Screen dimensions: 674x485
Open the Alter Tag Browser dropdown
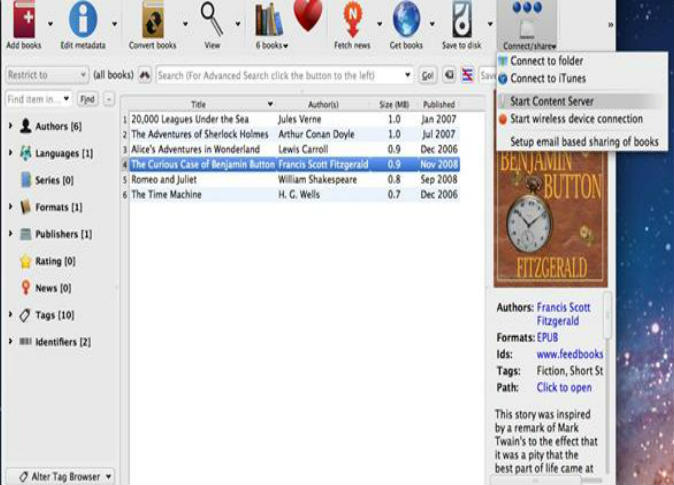[x=60, y=476]
